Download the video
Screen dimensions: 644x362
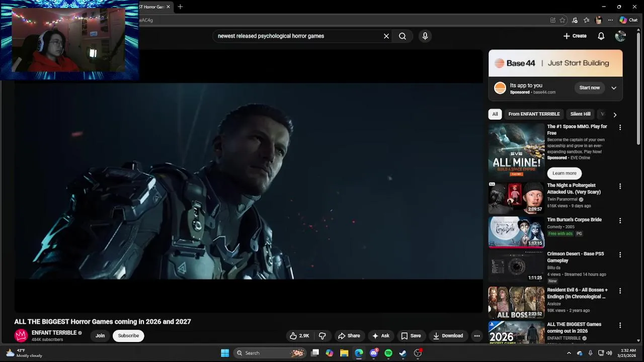click(x=448, y=336)
